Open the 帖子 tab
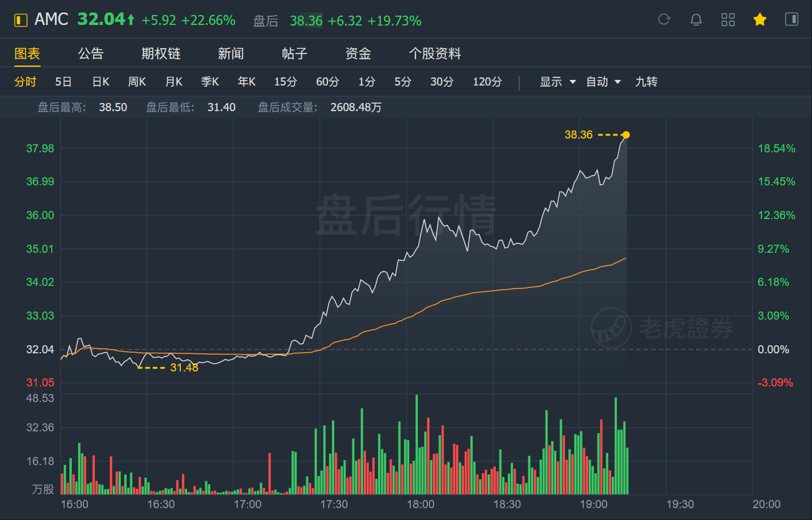This screenshot has height=520, width=812. [294, 54]
